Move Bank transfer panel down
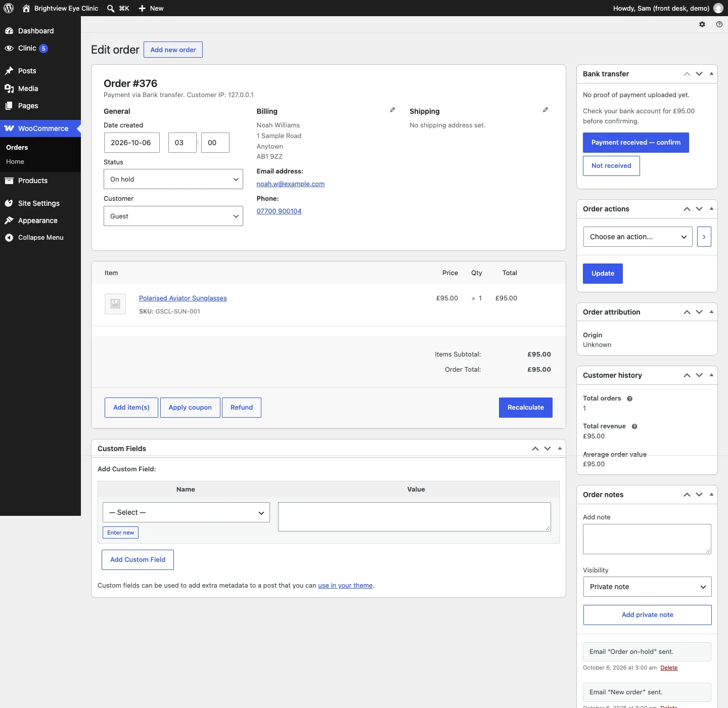Image resolution: width=728 pixels, height=708 pixels. click(x=699, y=74)
